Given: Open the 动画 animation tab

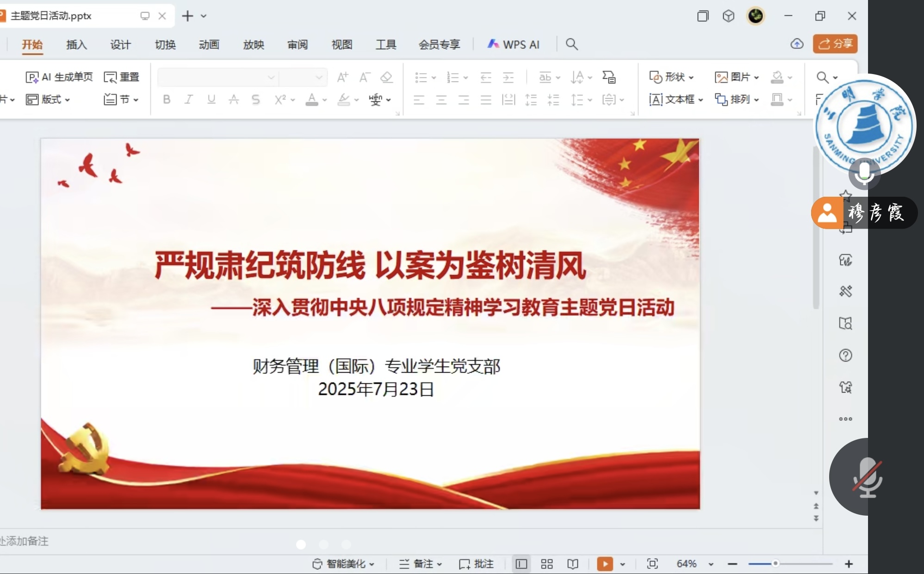Looking at the screenshot, I should pyautogui.click(x=209, y=44).
